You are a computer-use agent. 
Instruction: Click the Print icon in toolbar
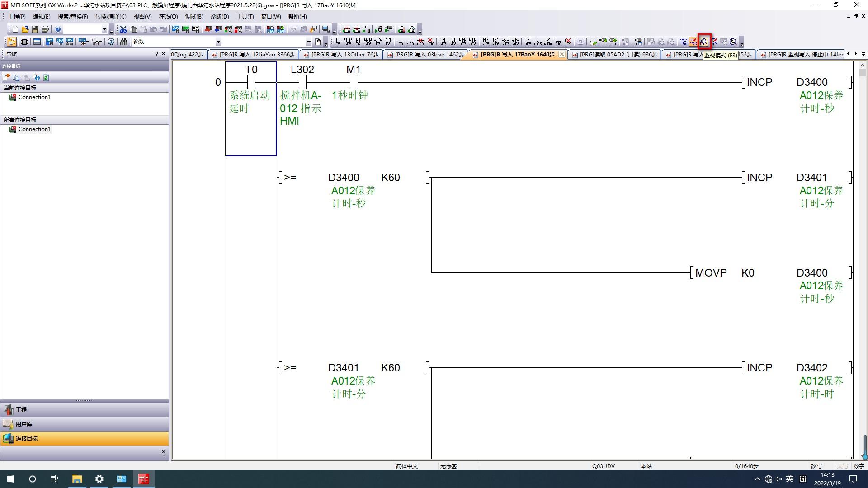pos(45,29)
